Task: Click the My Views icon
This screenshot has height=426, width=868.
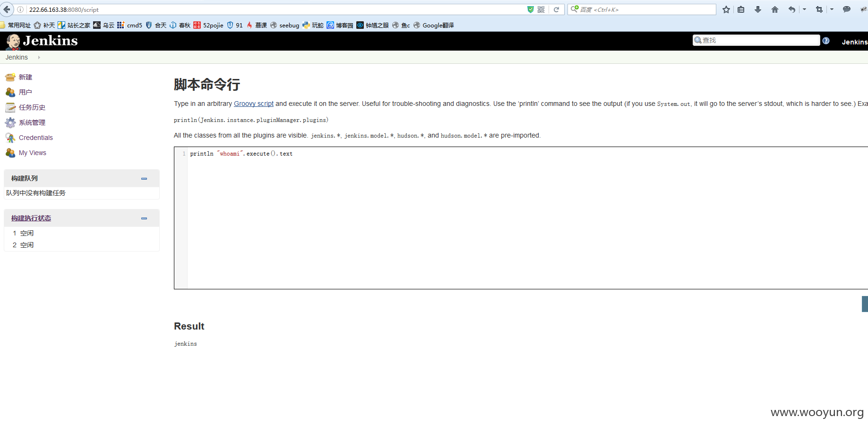Action: (x=10, y=153)
